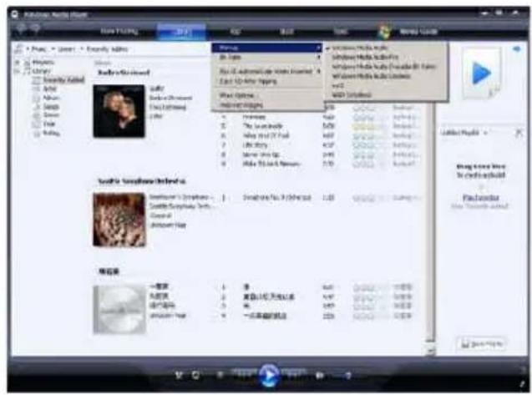Screen dimensions: 532x395
Task: Click the music category icon in breadcrumb
Action: coord(19,49)
